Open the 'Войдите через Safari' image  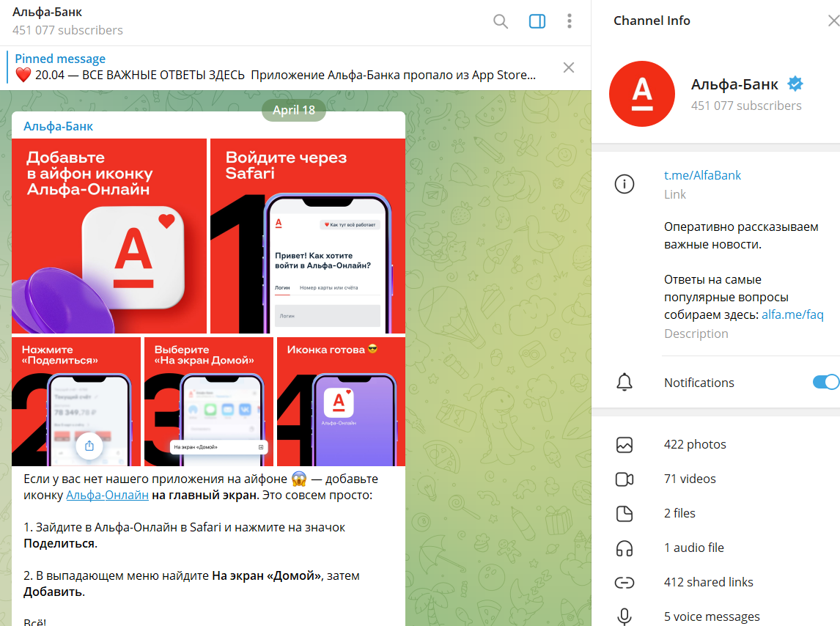tap(307, 236)
